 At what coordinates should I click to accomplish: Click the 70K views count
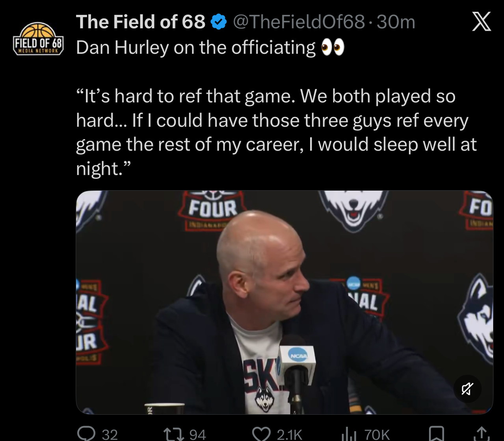pyautogui.click(x=377, y=434)
